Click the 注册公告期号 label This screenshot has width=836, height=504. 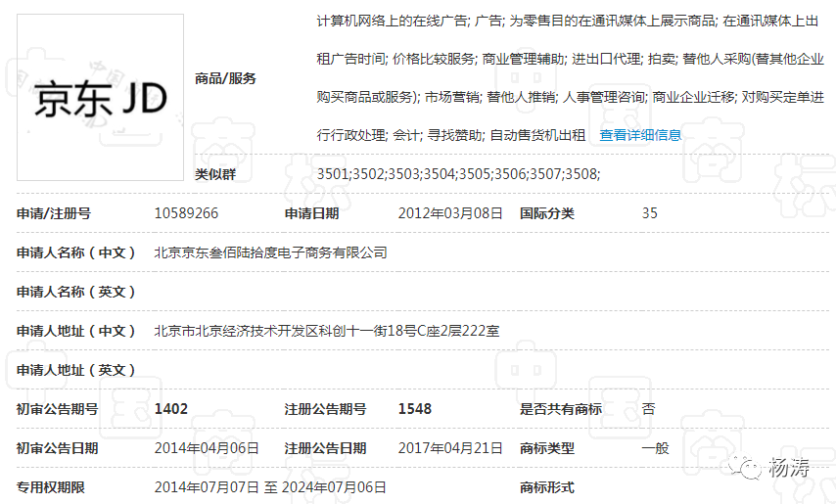tap(325, 409)
